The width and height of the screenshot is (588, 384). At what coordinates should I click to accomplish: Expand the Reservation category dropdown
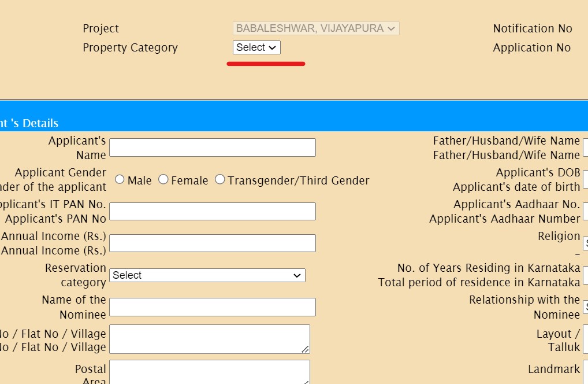(x=207, y=275)
